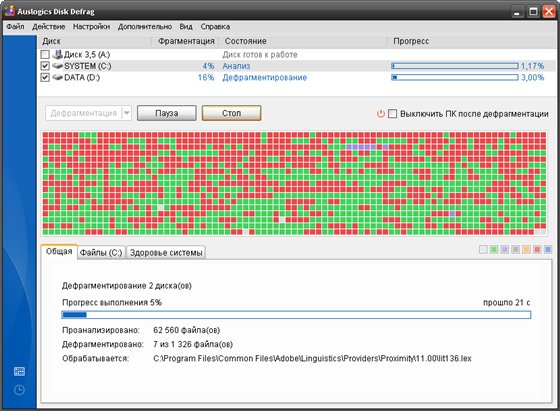Click the 4% fragmentation value

pos(208,66)
